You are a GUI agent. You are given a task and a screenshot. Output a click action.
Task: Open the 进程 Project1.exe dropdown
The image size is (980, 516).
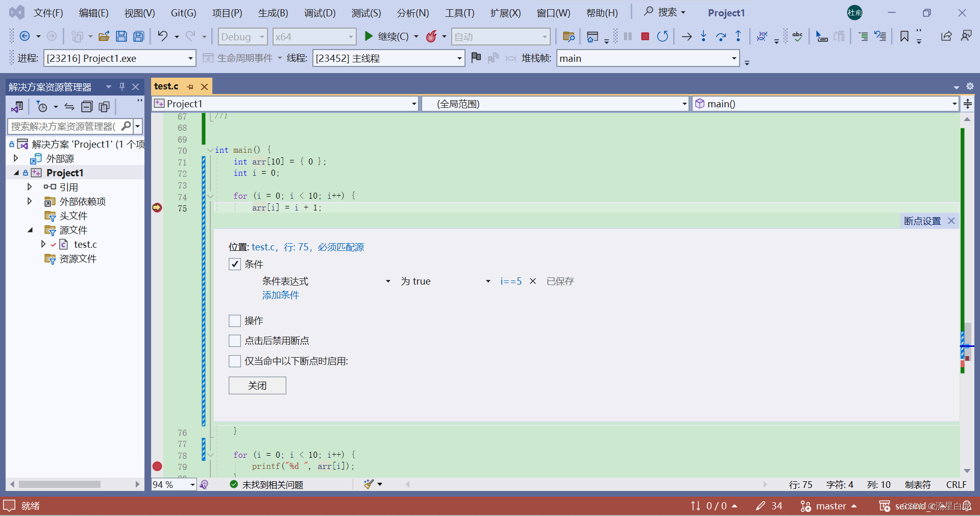(190, 58)
